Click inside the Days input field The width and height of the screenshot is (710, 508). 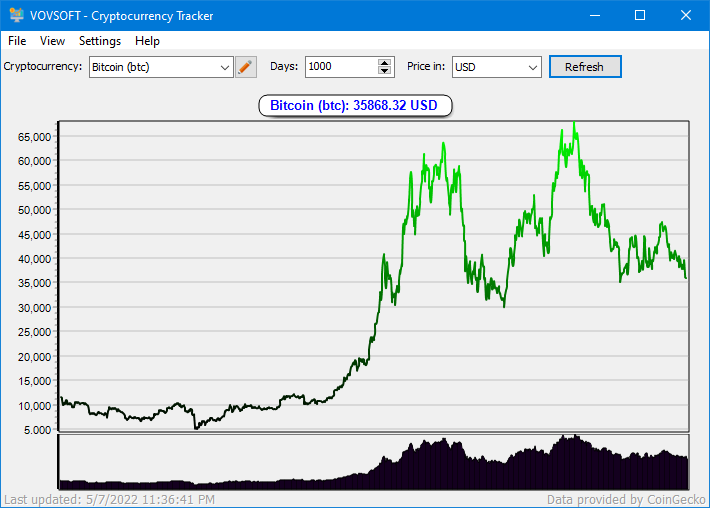340,67
